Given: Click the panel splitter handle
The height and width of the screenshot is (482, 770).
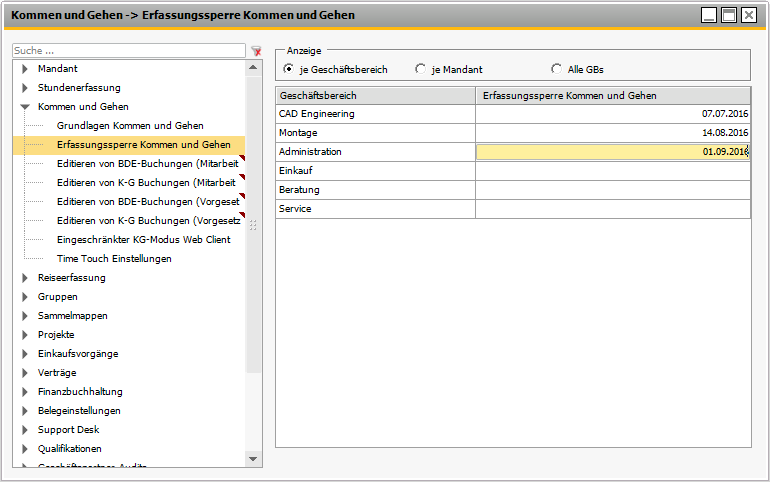Looking at the screenshot, I should point(253,225).
